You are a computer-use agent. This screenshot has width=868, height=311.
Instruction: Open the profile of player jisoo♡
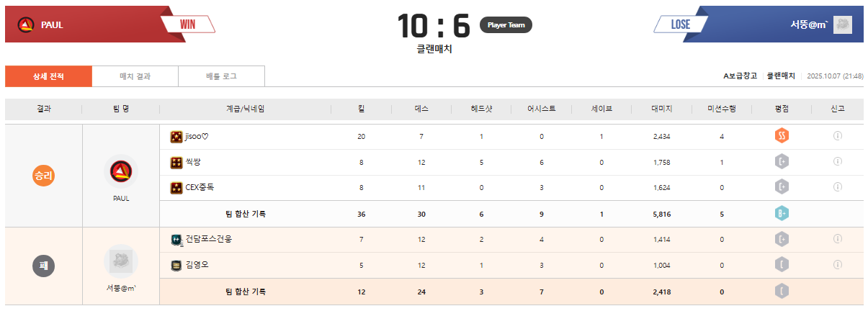197,136
